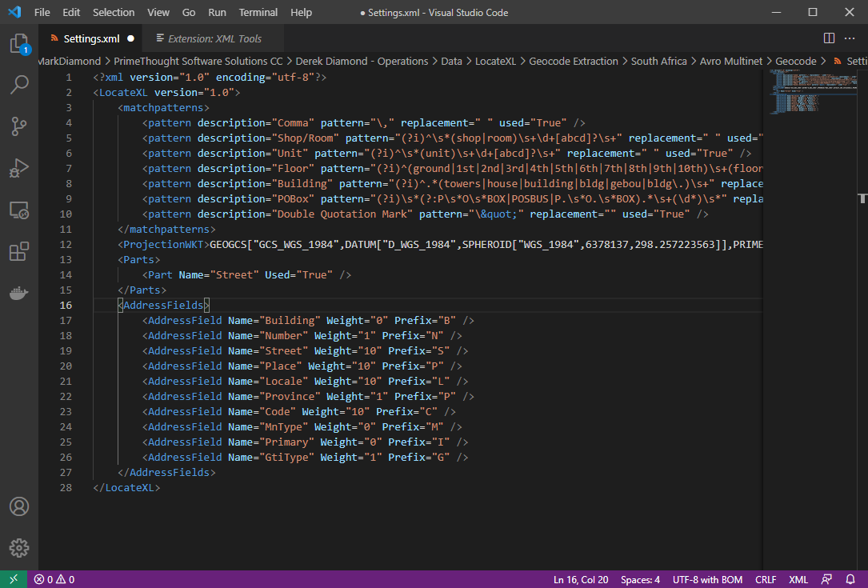Open the Search view icon

[x=19, y=85]
